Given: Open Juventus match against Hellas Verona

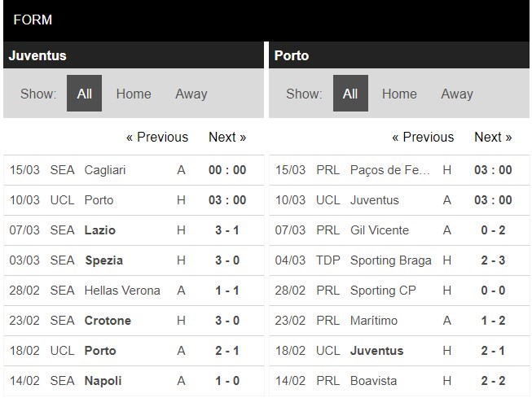Looking at the screenshot, I should [122, 291].
